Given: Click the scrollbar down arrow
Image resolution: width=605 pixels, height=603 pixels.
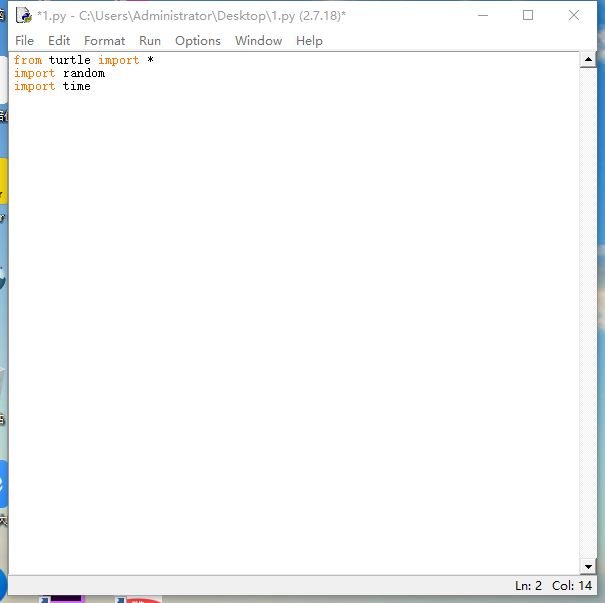Looking at the screenshot, I should tap(588, 566).
